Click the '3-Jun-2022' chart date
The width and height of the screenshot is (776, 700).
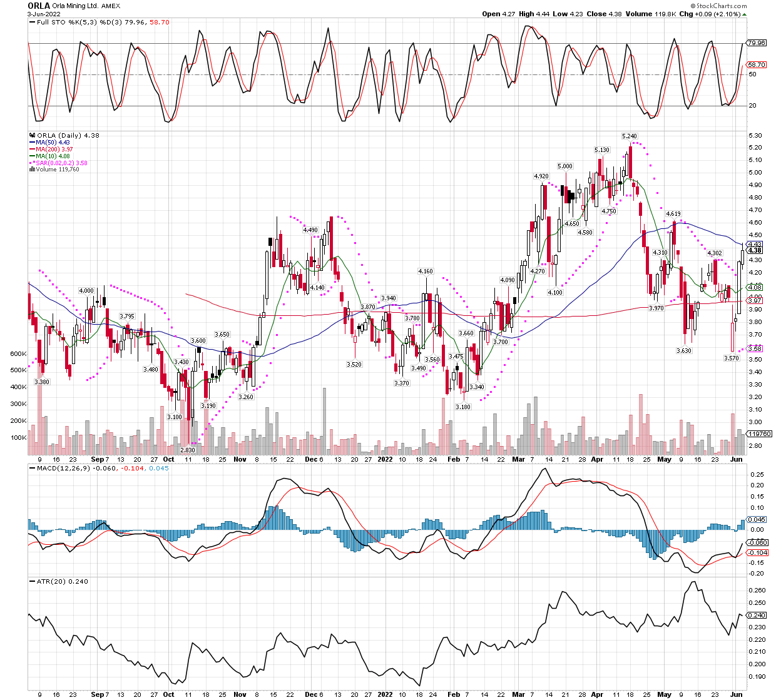click(x=43, y=14)
